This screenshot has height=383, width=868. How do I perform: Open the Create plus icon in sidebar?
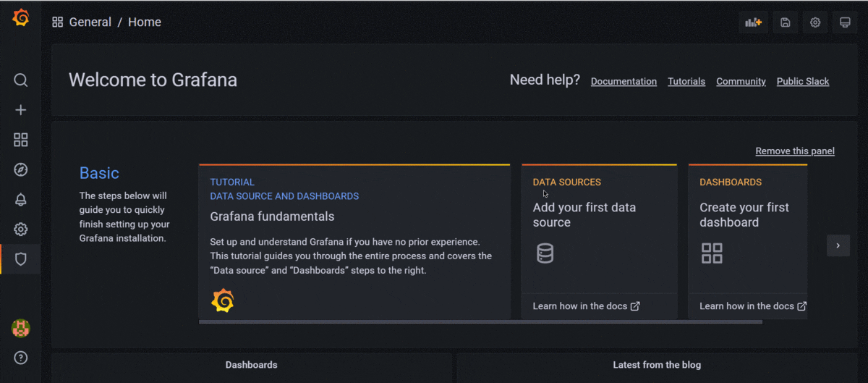21,110
